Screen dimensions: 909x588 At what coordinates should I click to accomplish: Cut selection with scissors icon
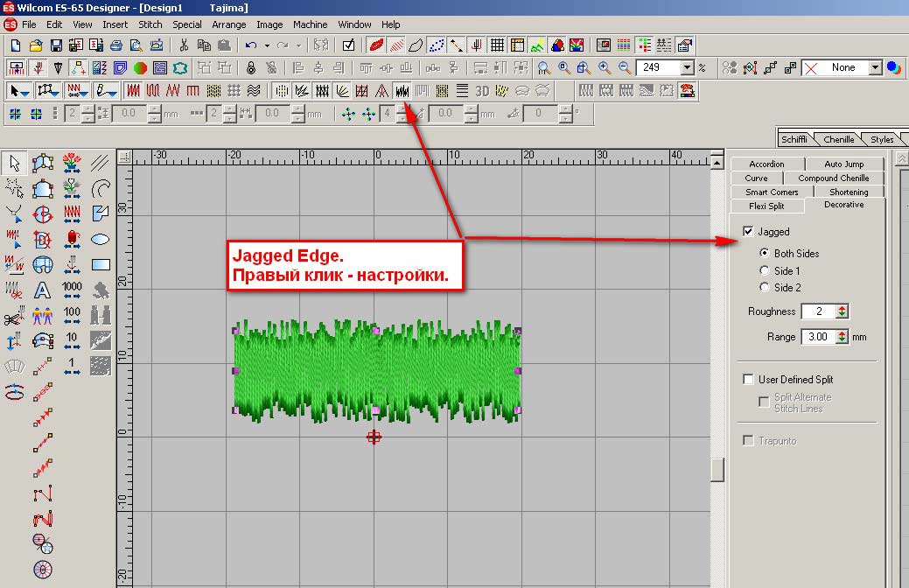point(184,45)
